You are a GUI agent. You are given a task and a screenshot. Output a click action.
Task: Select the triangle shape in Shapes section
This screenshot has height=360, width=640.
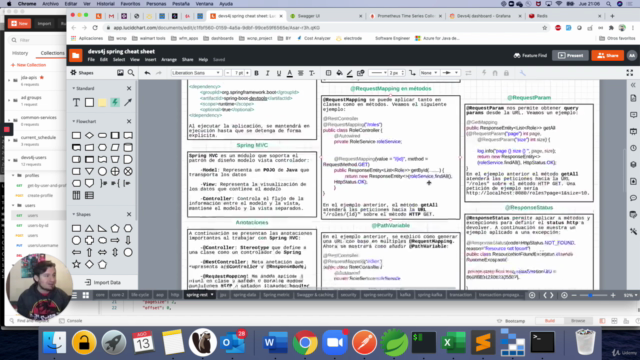pos(89,228)
